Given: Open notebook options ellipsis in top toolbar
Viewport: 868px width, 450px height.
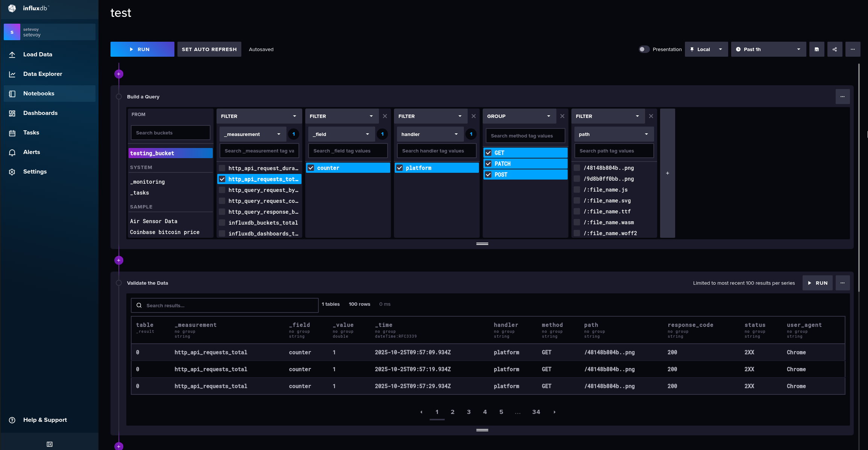Looking at the screenshot, I should click(853, 49).
